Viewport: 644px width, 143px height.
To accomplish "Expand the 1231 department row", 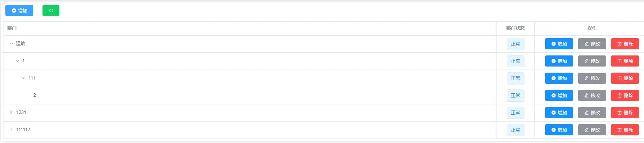I will (11, 112).
